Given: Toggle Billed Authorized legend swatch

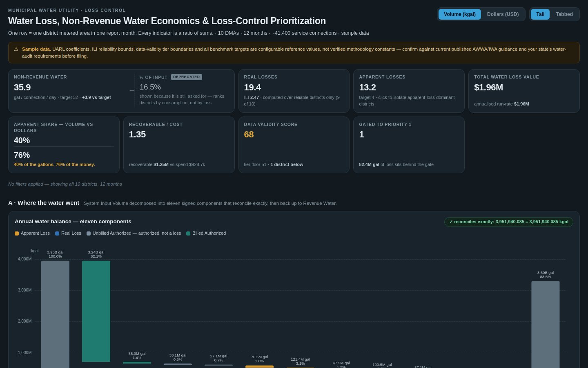Looking at the screenshot, I should pos(188,233).
